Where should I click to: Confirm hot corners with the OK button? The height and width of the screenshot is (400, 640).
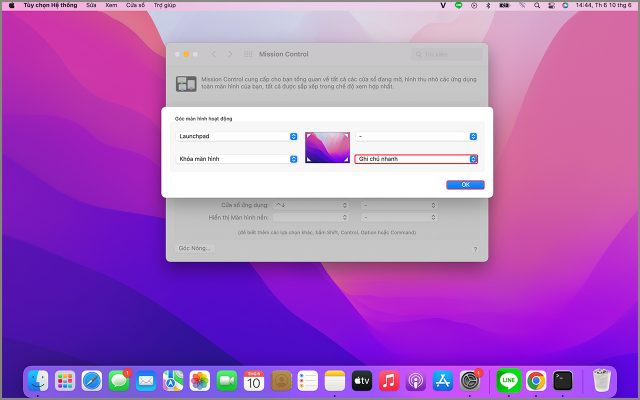(x=465, y=185)
